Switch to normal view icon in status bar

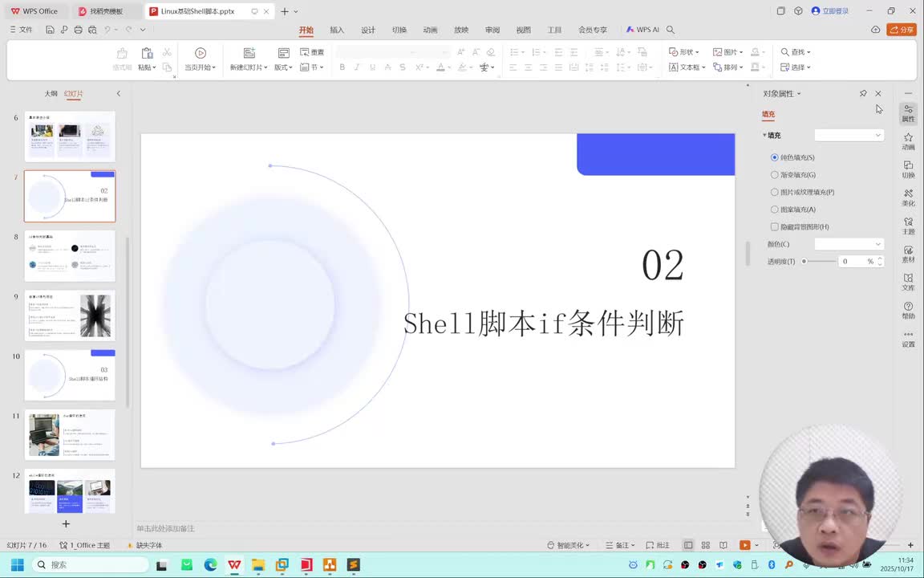pos(687,545)
